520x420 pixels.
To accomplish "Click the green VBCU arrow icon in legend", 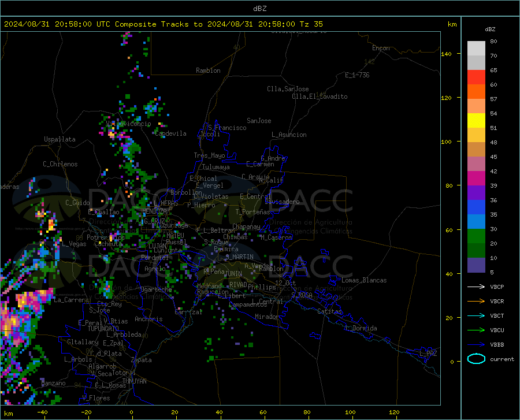I will tap(476, 330).
